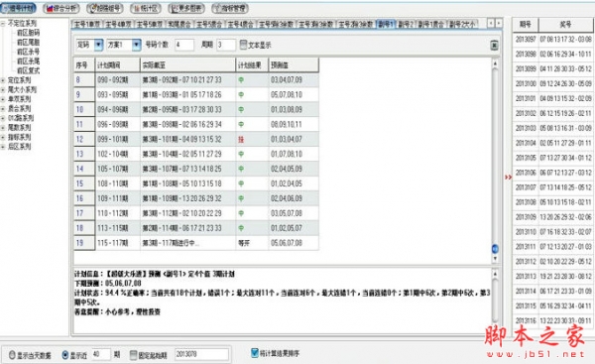Screen dimensions: 595x364
Task: Toggle the 文本显示 checkbox
Action: [243, 45]
